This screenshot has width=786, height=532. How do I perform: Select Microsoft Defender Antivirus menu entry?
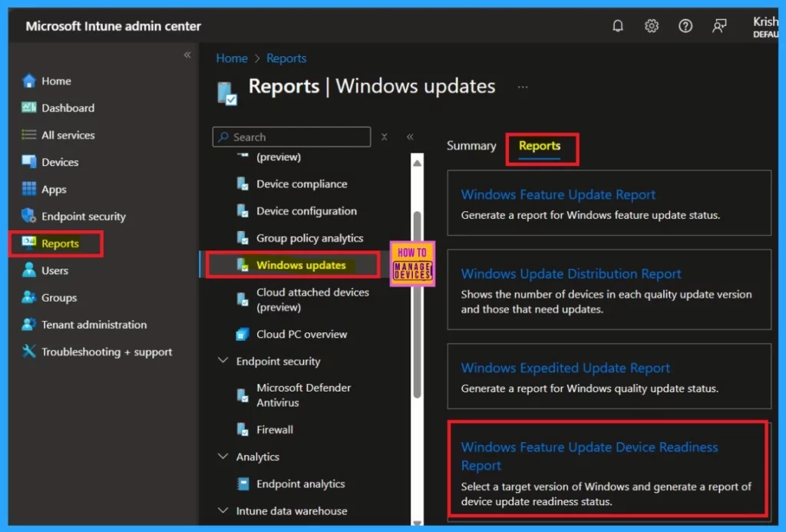pyautogui.click(x=304, y=395)
